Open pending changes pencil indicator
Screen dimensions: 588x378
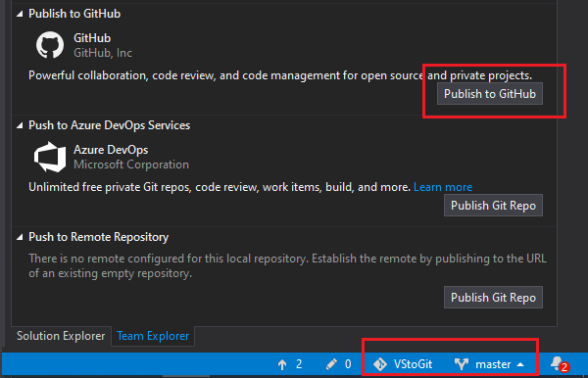[x=339, y=364]
